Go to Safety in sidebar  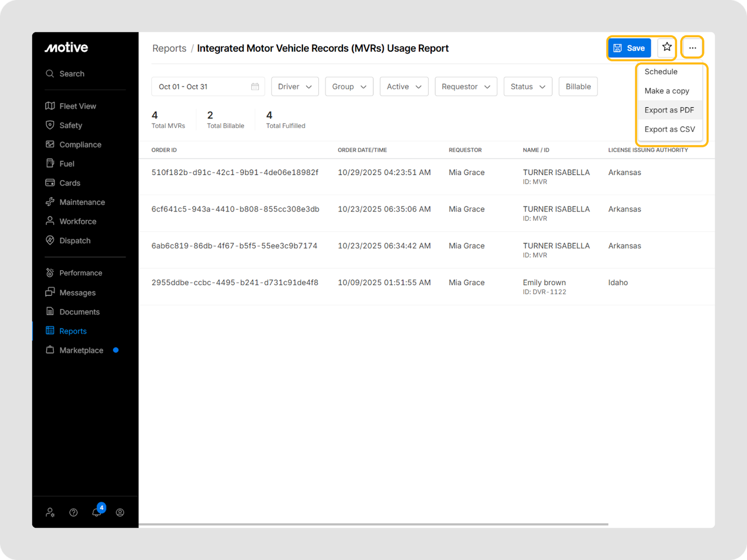tap(71, 126)
